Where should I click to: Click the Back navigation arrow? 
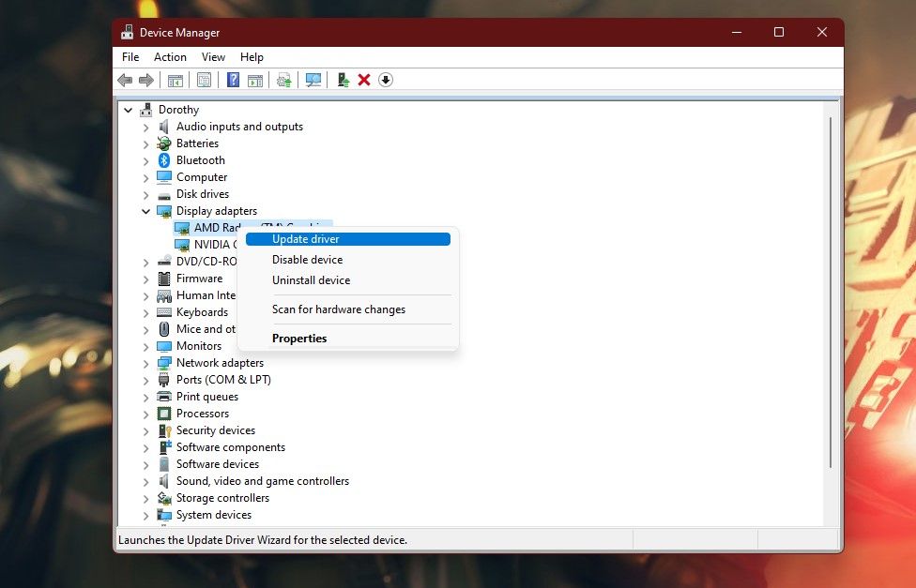click(x=124, y=80)
